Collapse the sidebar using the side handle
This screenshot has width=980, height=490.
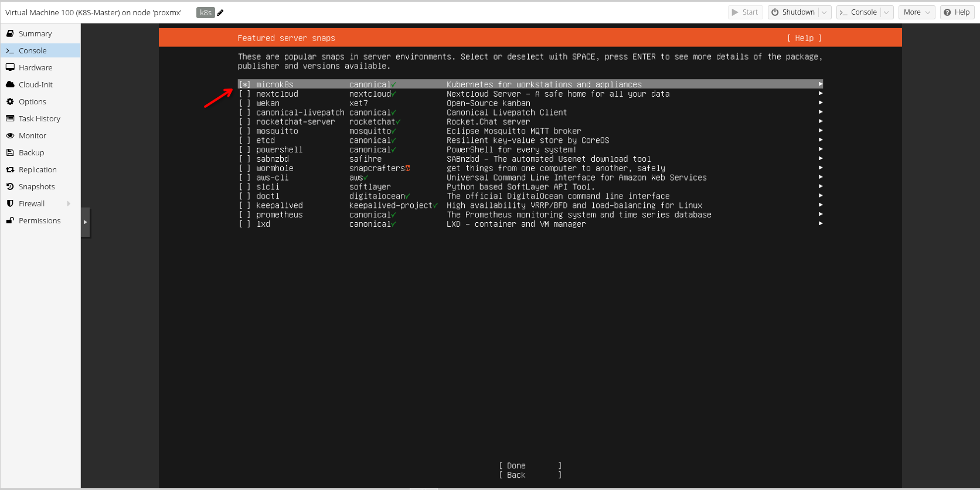pyautogui.click(x=86, y=222)
